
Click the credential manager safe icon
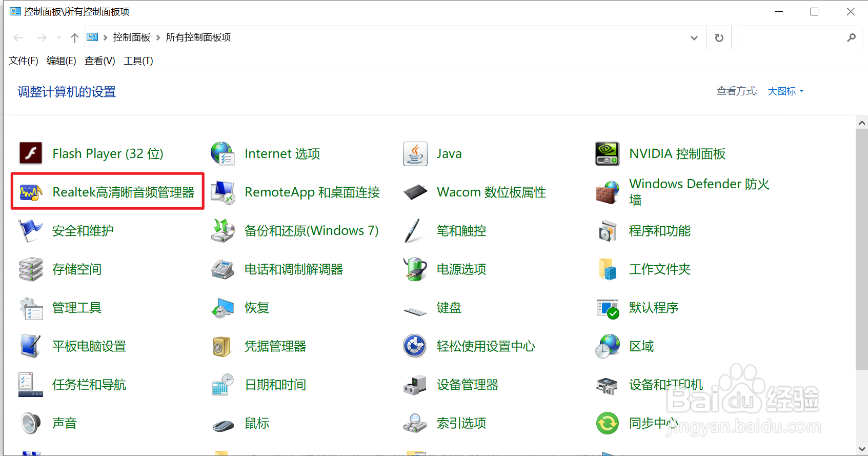point(222,346)
